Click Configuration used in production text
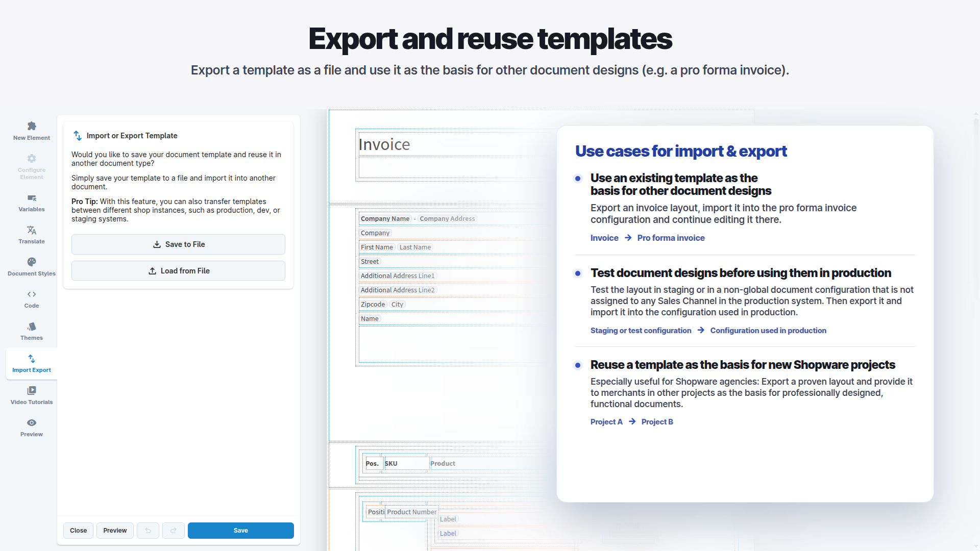Viewport: 980px width, 551px height. click(768, 331)
